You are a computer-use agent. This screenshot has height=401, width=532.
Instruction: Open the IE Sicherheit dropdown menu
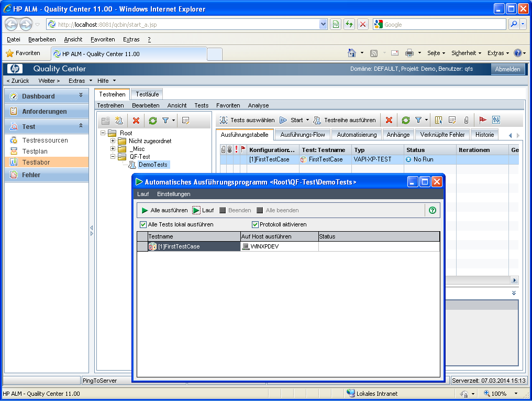tap(466, 53)
